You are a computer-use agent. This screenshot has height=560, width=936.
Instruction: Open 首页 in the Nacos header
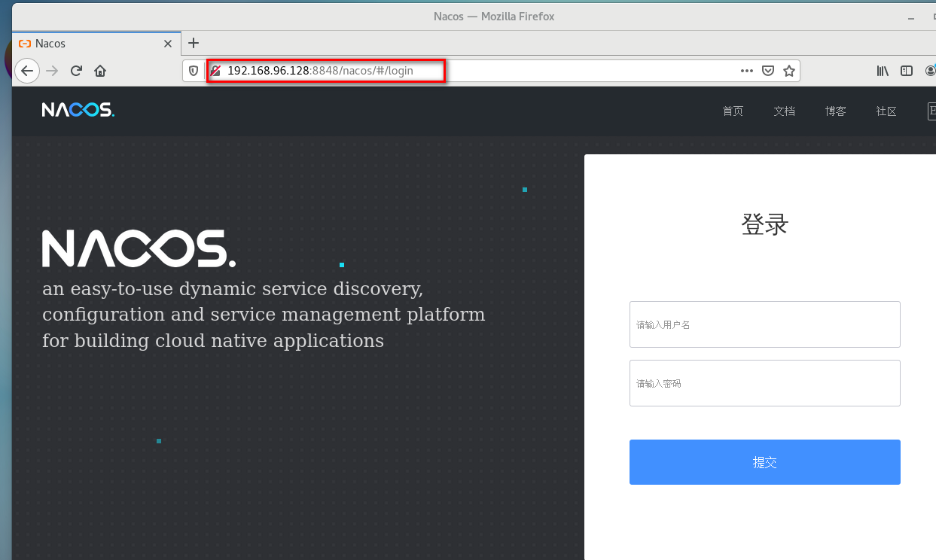point(733,111)
